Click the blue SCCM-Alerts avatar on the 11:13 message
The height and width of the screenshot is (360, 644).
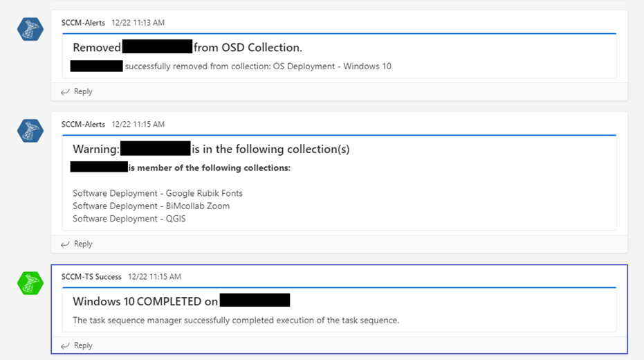[30, 28]
